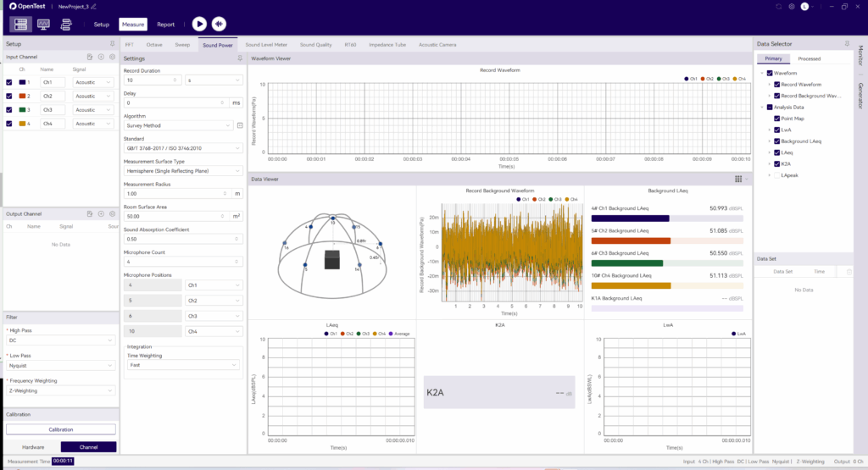The height and width of the screenshot is (470, 868).
Task: Switch to the Processed tab in Data Selector
Action: tap(809, 59)
